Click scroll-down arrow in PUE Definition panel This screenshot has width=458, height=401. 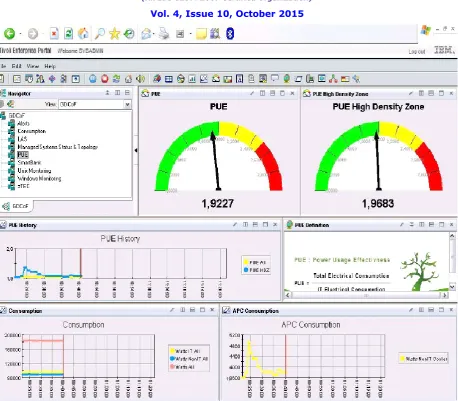click(452, 286)
